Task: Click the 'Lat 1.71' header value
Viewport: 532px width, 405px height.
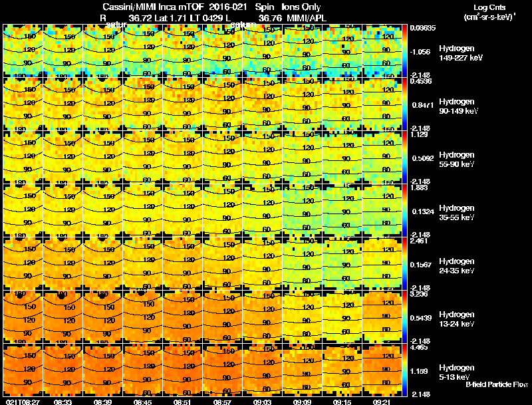Action: [171, 19]
